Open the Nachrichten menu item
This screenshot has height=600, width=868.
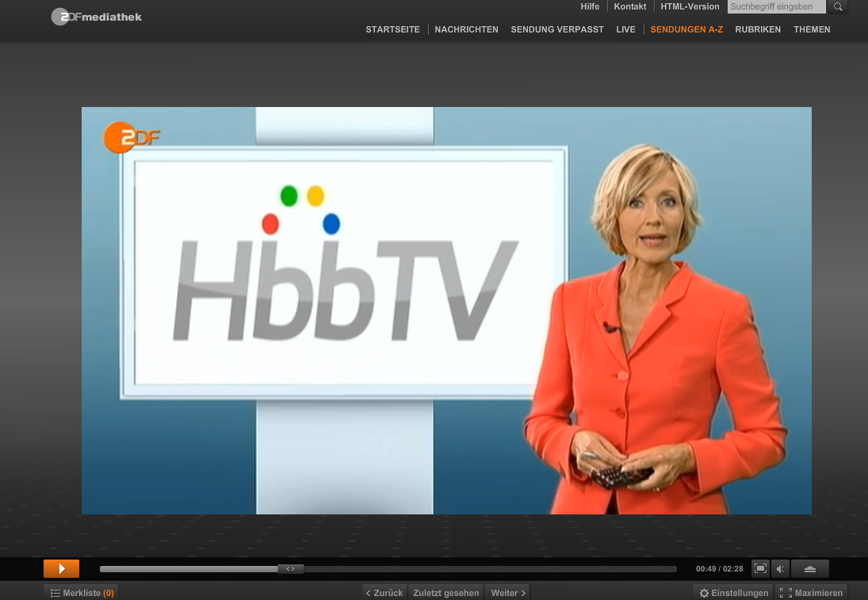(x=466, y=29)
